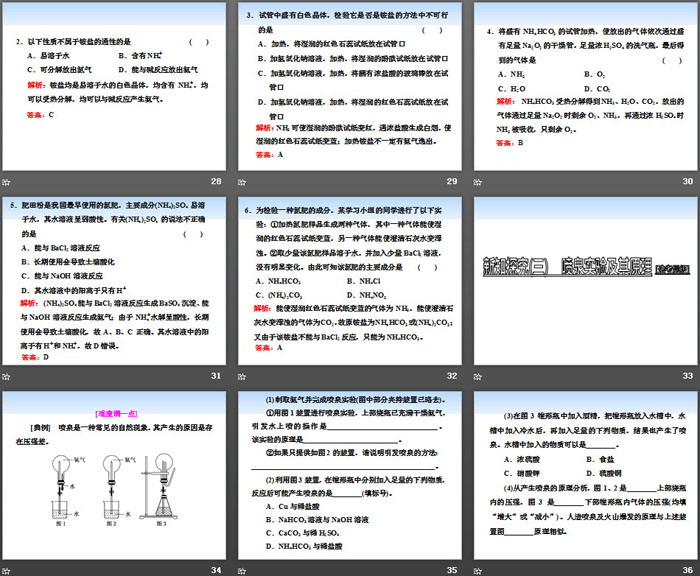Viewport: 700px width, 576px height.
Task: Click the animation star icon under slide 28
Action: (7, 182)
